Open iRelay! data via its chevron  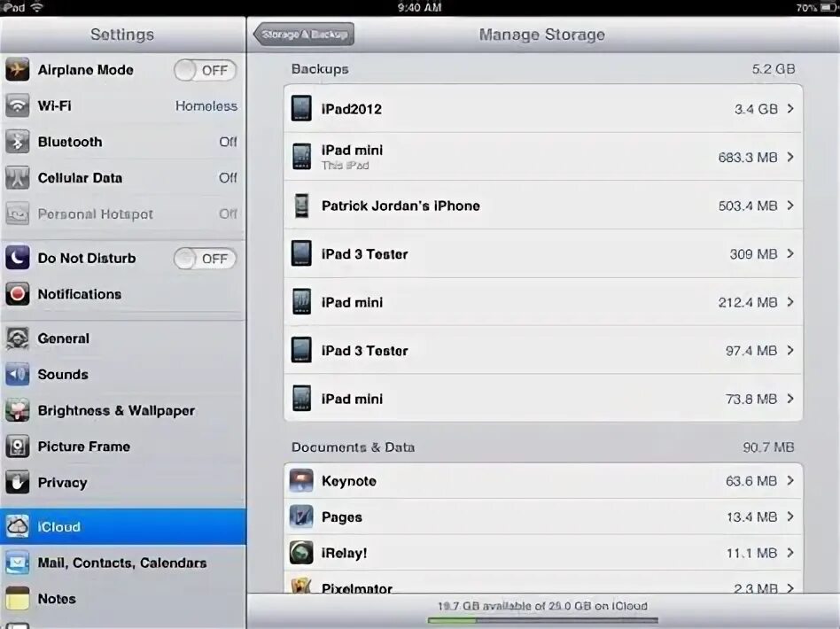click(x=790, y=553)
